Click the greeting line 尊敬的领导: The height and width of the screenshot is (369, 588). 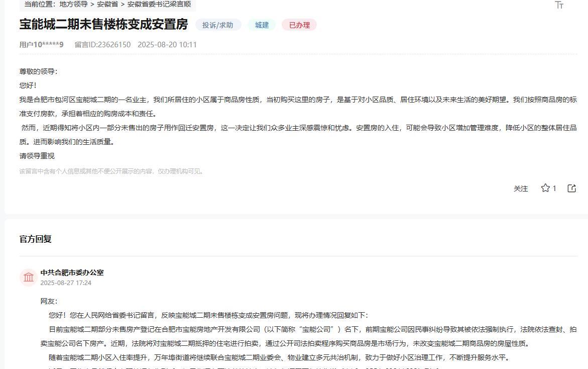(x=38, y=71)
